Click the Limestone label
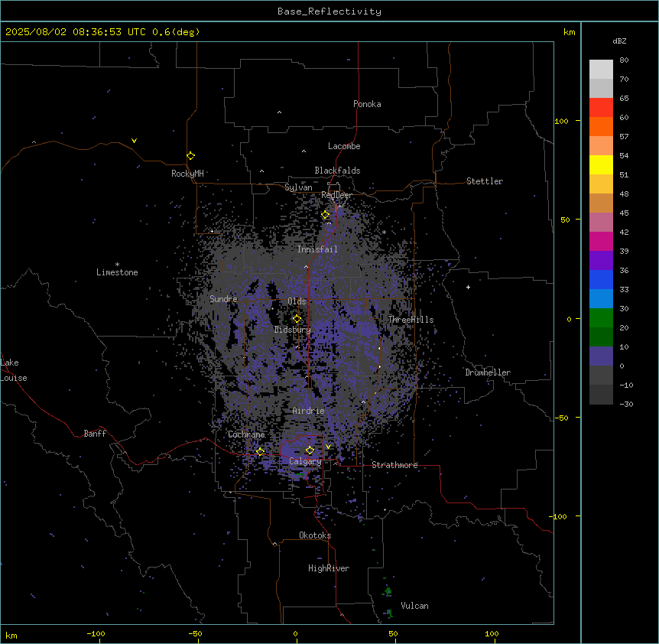This screenshot has height=644, width=659. click(117, 272)
